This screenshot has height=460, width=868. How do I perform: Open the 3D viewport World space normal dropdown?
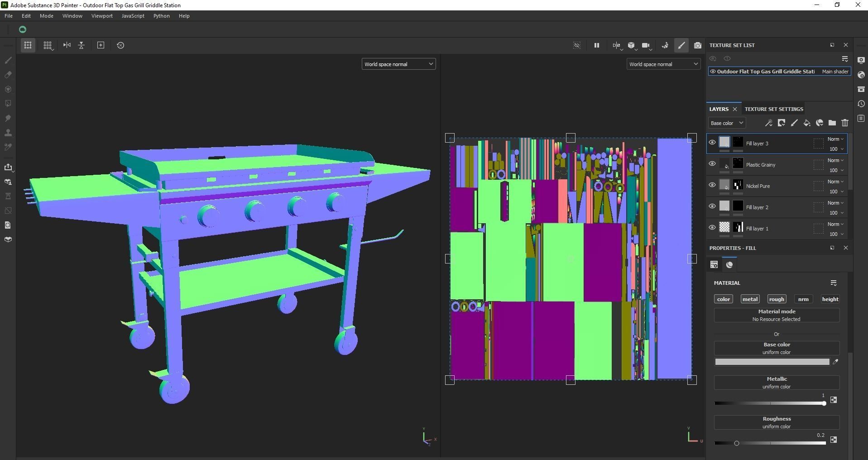coord(398,64)
